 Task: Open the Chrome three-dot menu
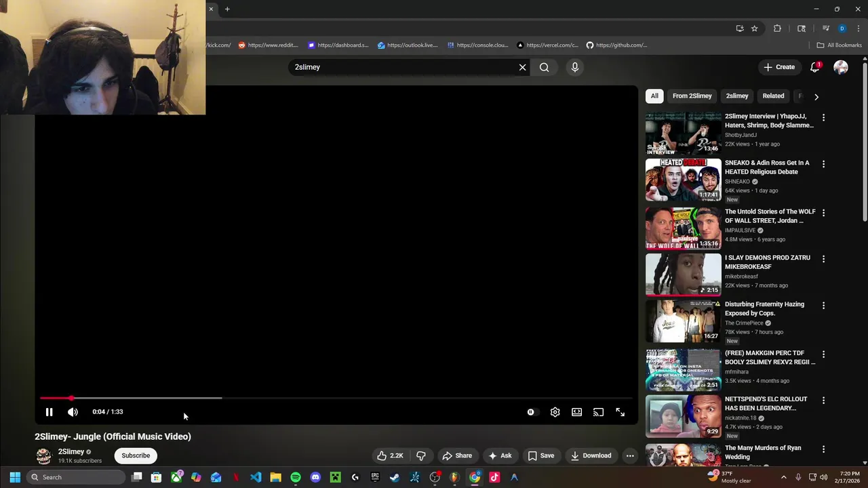tap(859, 28)
